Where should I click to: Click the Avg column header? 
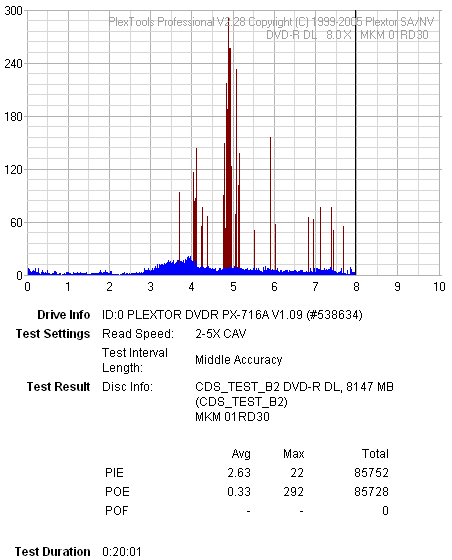tap(241, 454)
